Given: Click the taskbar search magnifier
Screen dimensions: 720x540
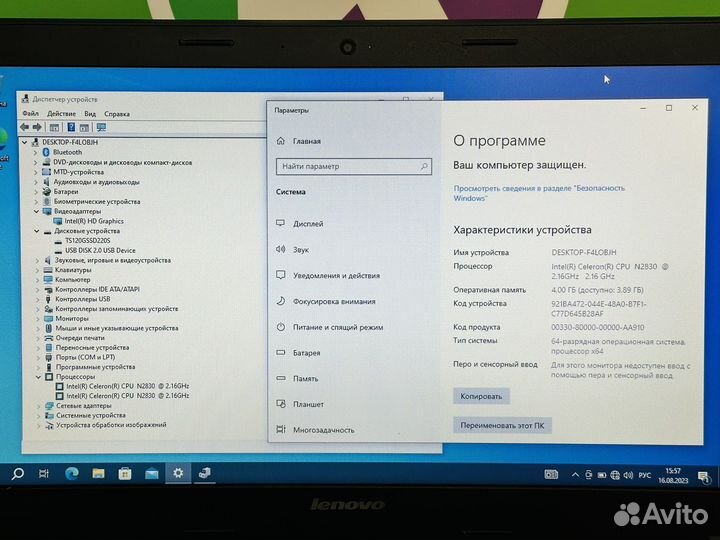Looking at the screenshot, I should tap(17, 473).
